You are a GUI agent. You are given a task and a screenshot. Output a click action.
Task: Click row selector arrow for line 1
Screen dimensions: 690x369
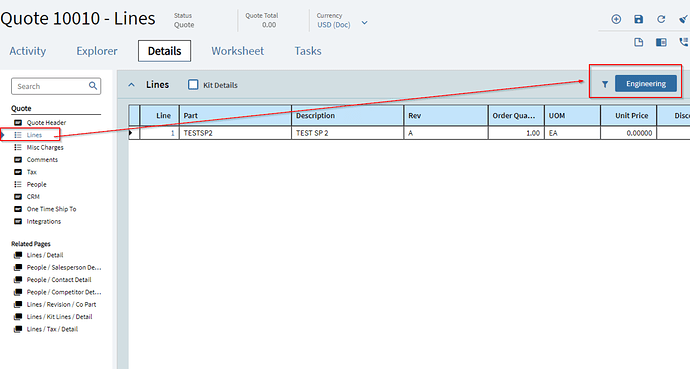pos(131,133)
